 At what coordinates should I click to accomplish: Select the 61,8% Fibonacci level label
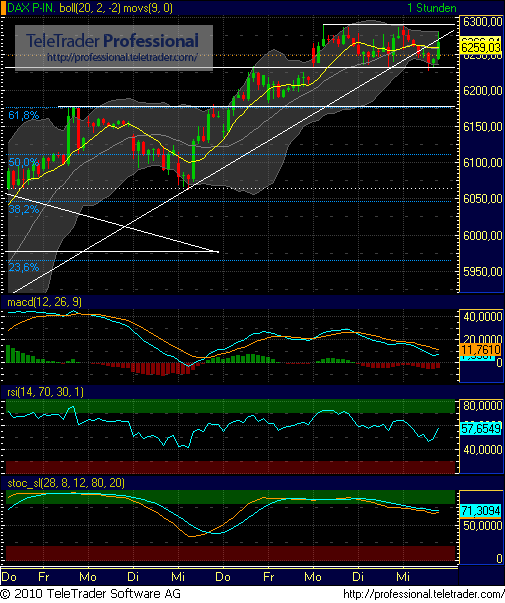pyautogui.click(x=24, y=115)
